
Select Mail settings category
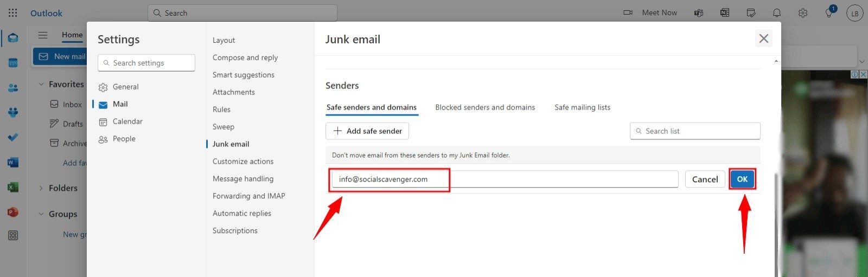pyautogui.click(x=120, y=104)
